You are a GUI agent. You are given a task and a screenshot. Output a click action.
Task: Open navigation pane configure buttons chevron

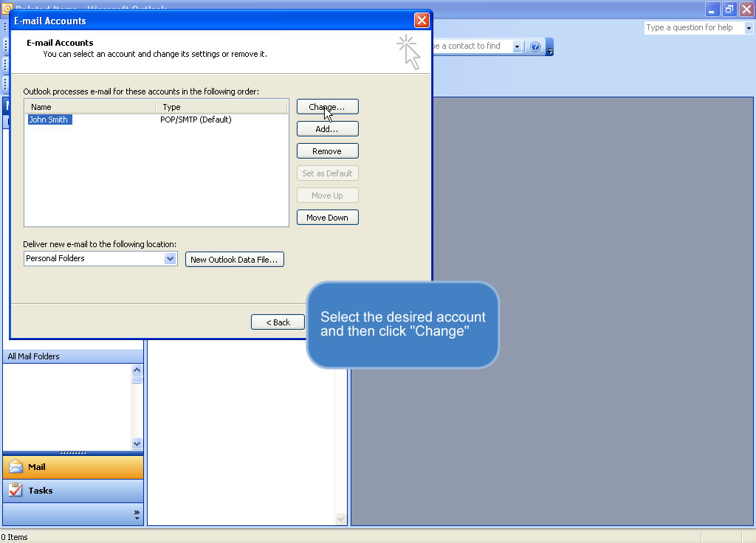click(137, 514)
